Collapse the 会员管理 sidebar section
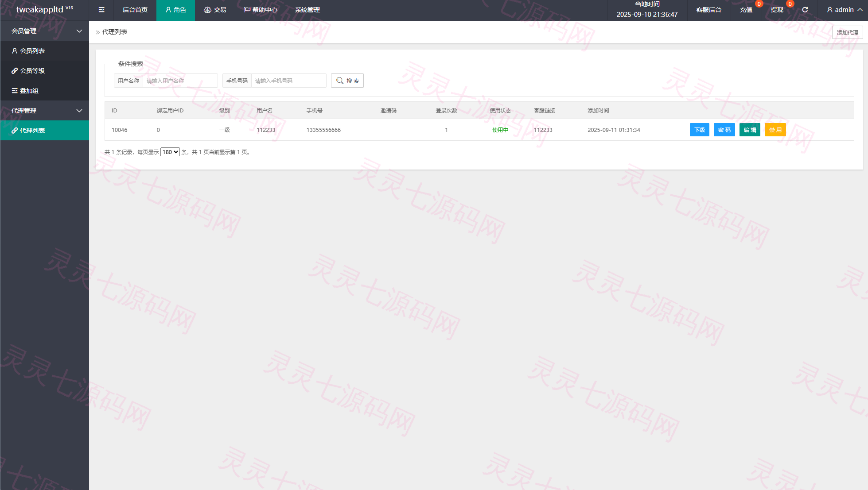This screenshot has width=868, height=490. tap(44, 31)
